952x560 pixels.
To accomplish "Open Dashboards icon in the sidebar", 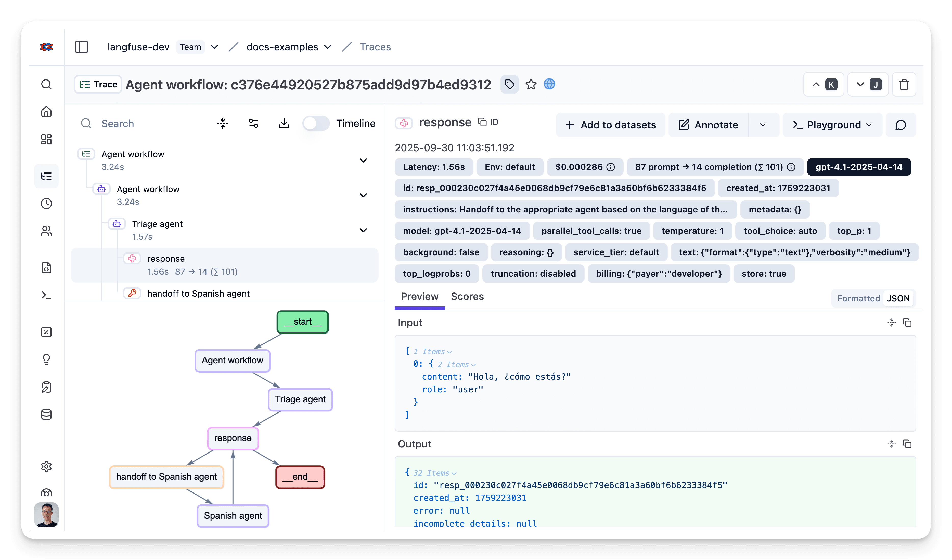I will (x=46, y=139).
